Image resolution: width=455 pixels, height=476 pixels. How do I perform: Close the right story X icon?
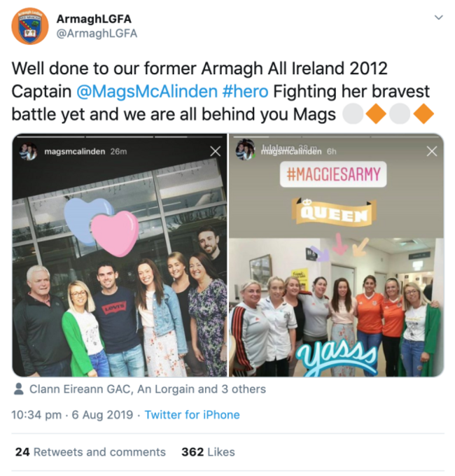pyautogui.click(x=432, y=151)
